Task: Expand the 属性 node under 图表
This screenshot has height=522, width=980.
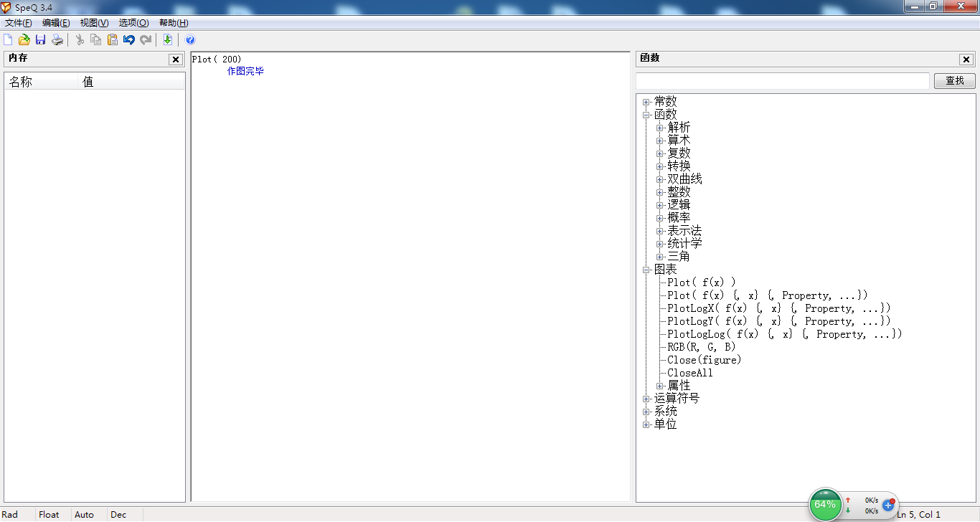Action: click(x=661, y=386)
